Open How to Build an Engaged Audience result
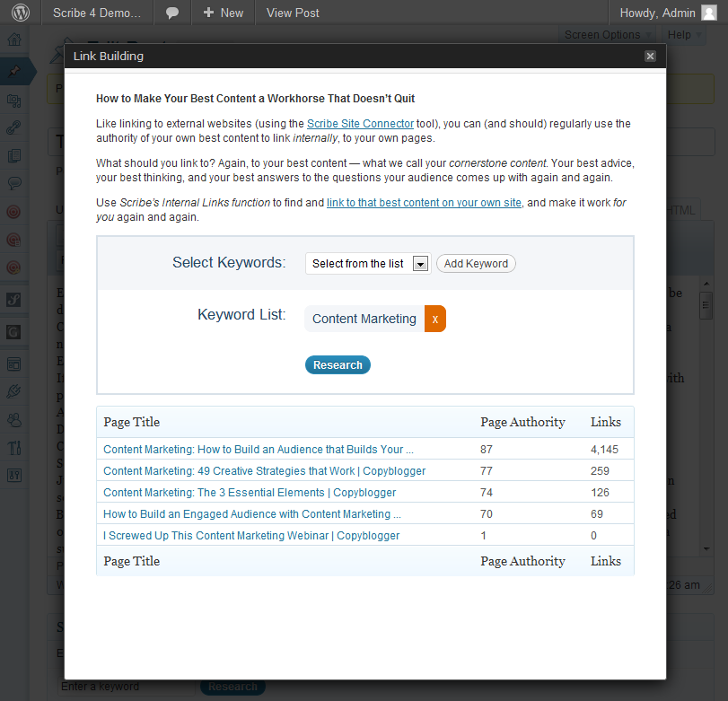This screenshot has width=728, height=701. point(252,514)
